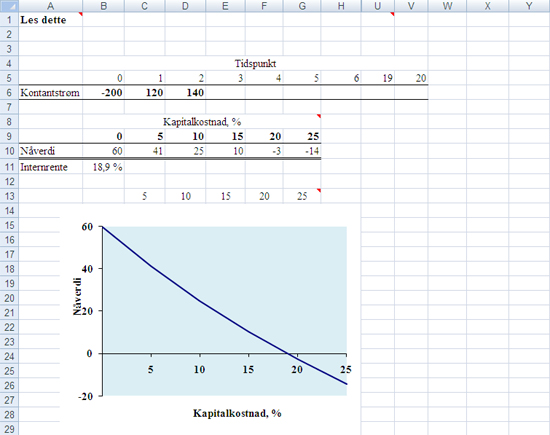
Task: Select column header Y
Action: pos(529,6)
